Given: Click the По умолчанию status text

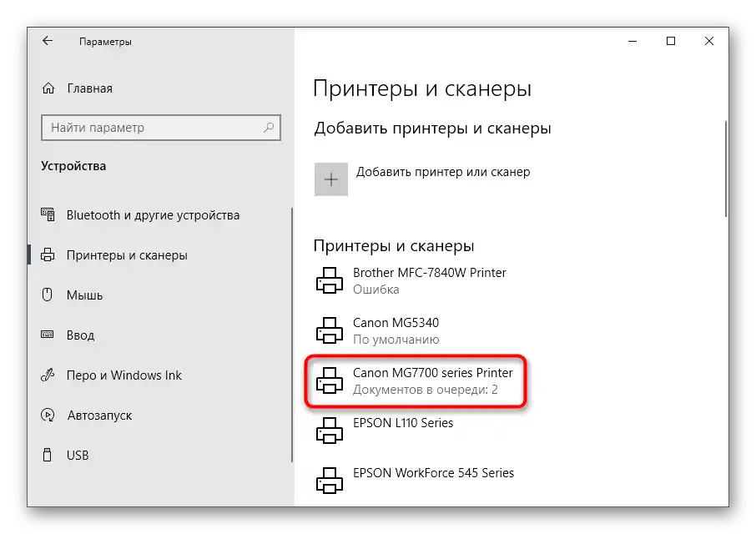Looking at the screenshot, I should (396, 340).
